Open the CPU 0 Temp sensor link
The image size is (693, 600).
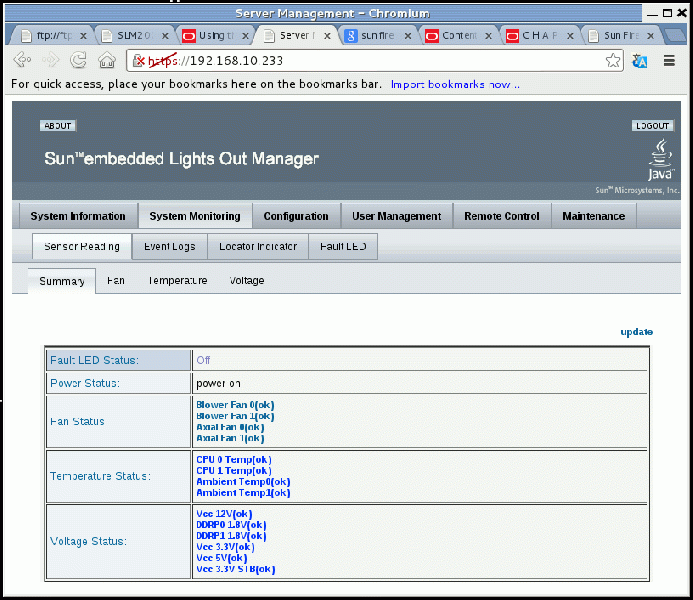click(233, 460)
